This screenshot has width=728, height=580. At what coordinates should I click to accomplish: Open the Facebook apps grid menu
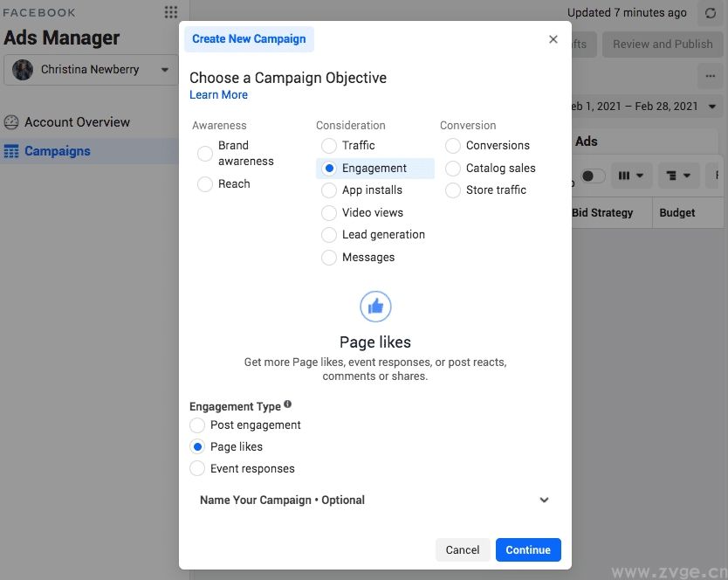point(171,12)
